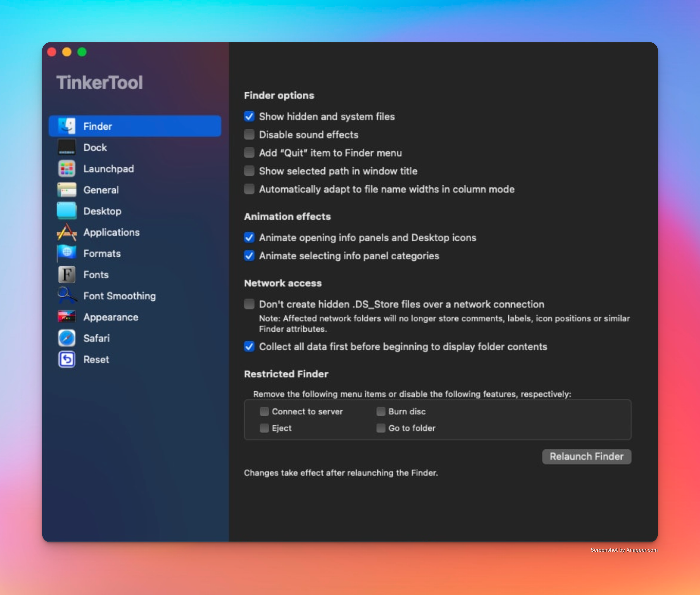Click the Safari compass icon
This screenshot has height=595, width=700.
[67, 338]
